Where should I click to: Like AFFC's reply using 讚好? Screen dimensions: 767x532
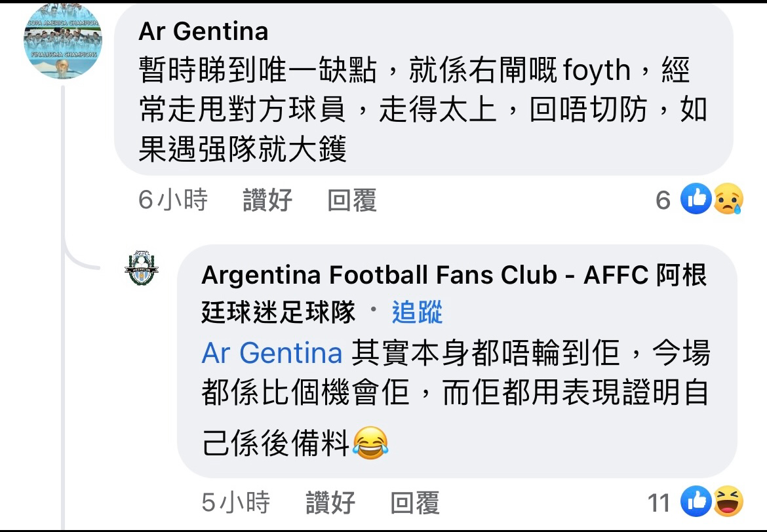click(x=329, y=501)
